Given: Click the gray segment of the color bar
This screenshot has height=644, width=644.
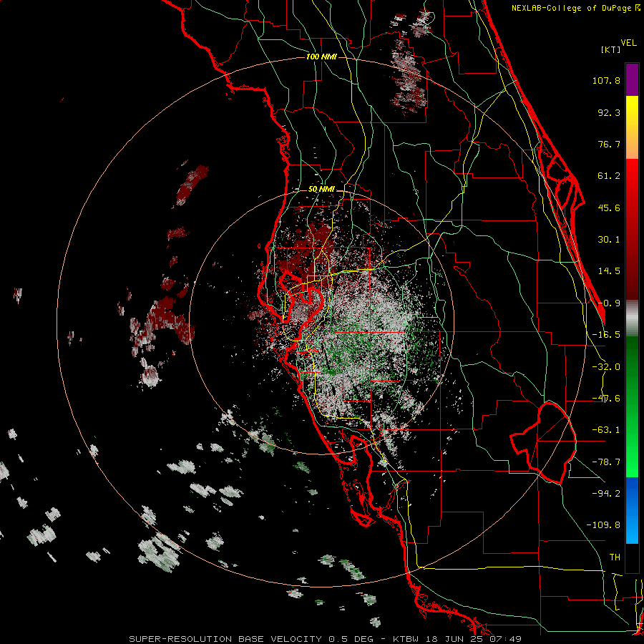Looking at the screenshot, I should 632,318.
